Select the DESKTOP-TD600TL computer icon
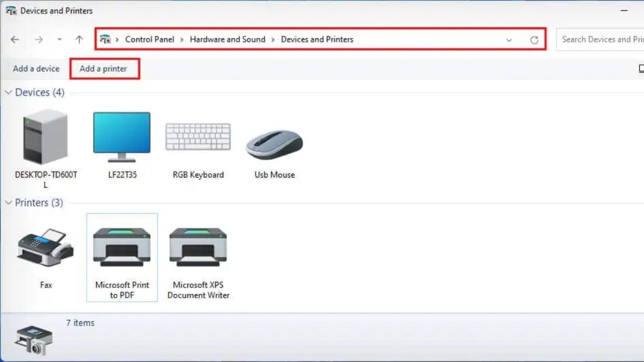This screenshot has height=362, width=644. pos(46,138)
